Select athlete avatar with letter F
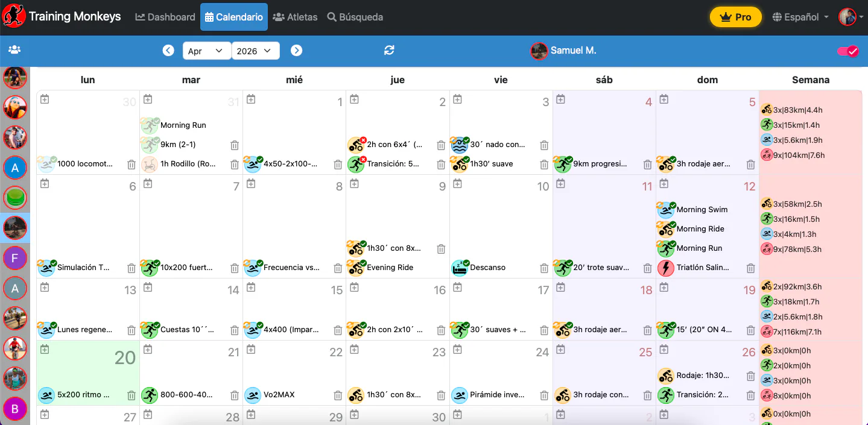The image size is (868, 425). pos(15,258)
